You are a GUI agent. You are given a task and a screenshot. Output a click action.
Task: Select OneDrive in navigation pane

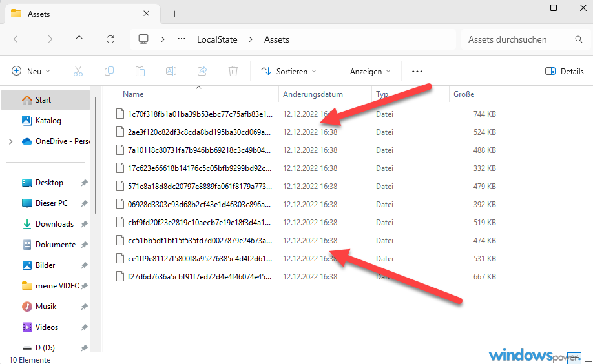click(56, 141)
